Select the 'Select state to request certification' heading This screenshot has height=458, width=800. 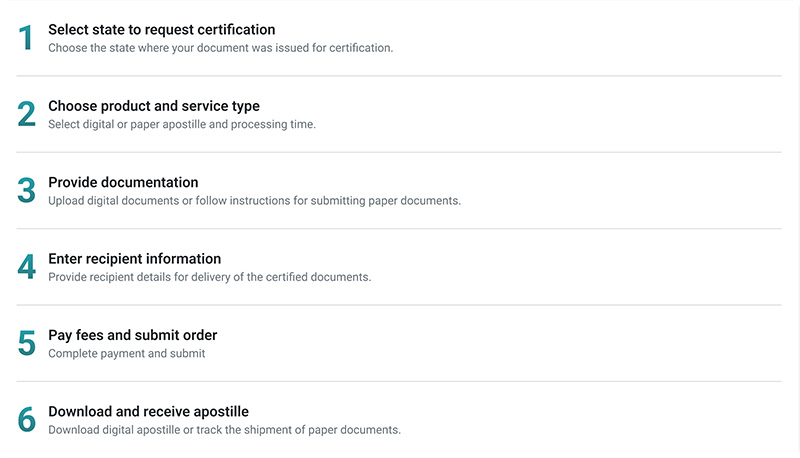click(161, 30)
